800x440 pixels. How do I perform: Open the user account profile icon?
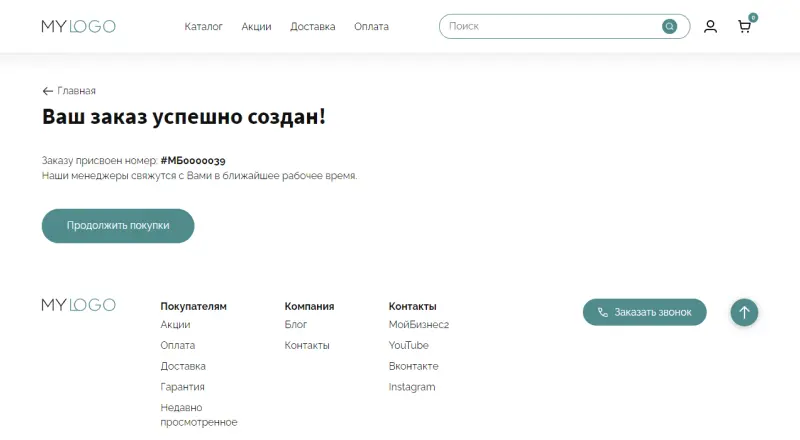tap(710, 27)
